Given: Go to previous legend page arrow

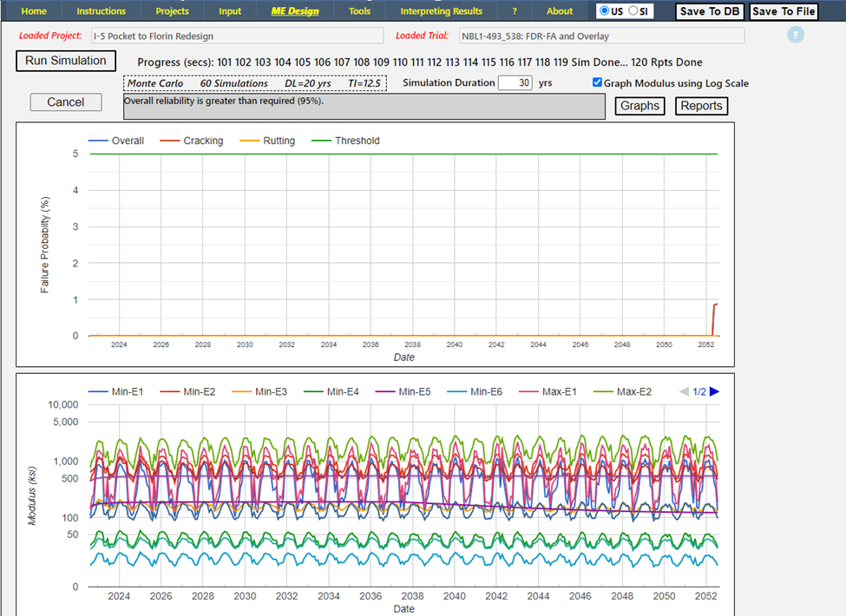Looking at the screenshot, I should point(683,392).
